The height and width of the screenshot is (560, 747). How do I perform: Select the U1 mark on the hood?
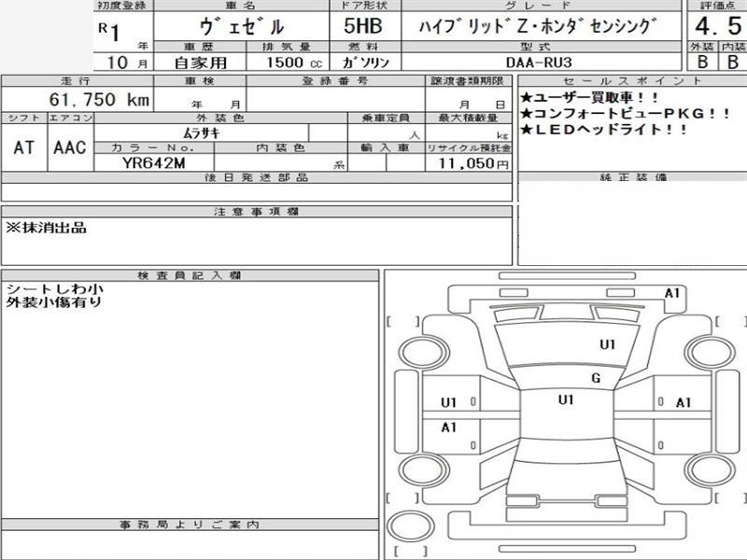coord(608,344)
